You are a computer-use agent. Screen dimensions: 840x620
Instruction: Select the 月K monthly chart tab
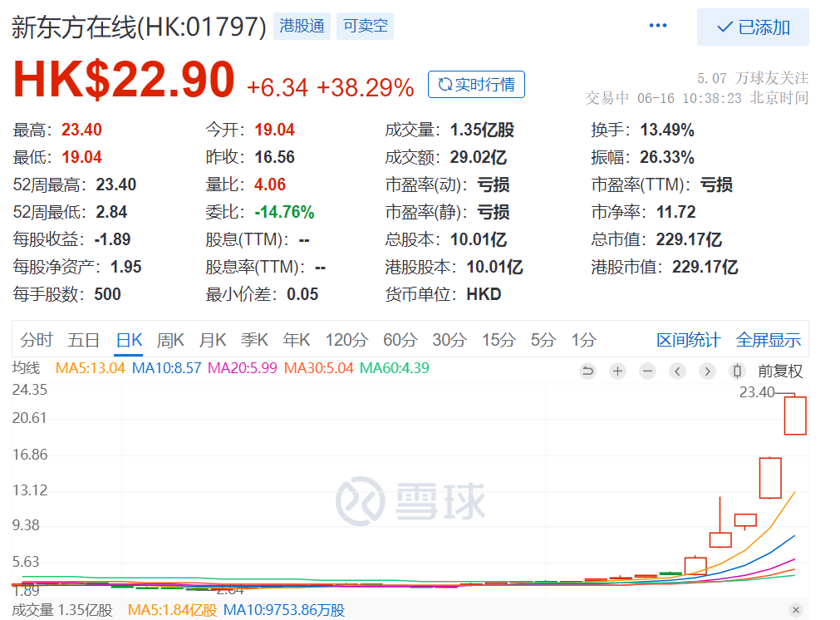click(213, 340)
